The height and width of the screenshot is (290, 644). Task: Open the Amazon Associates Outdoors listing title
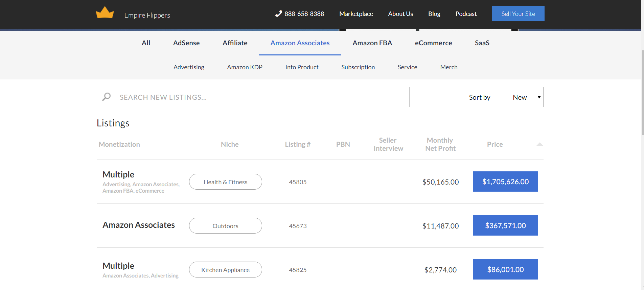point(139,225)
